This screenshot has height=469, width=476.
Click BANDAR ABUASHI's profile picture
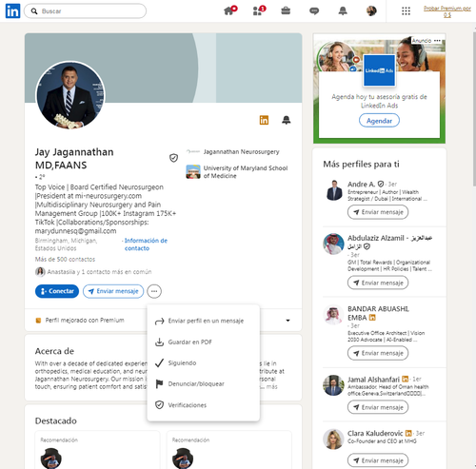click(333, 315)
